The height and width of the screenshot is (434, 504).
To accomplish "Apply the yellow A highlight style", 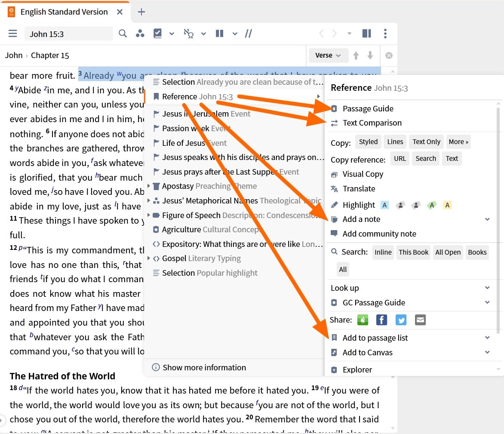I will (447, 205).
